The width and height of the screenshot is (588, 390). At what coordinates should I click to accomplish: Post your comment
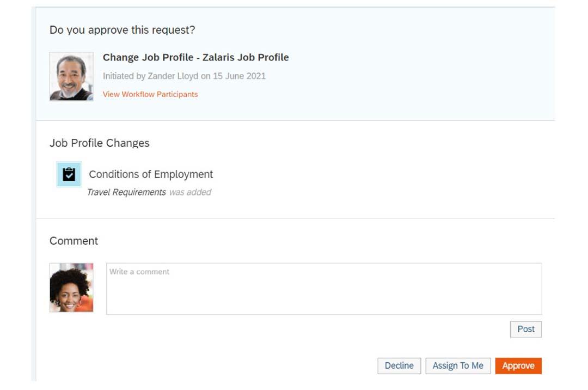click(525, 329)
